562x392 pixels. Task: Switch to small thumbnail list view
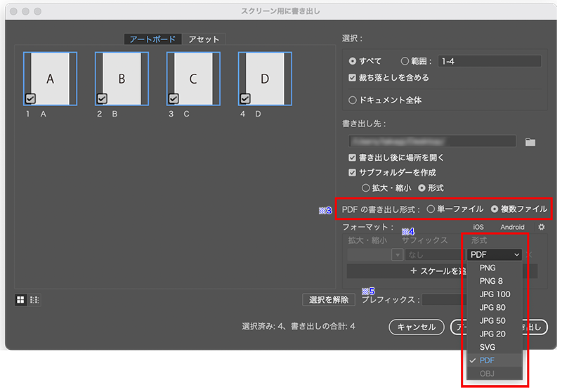34,300
